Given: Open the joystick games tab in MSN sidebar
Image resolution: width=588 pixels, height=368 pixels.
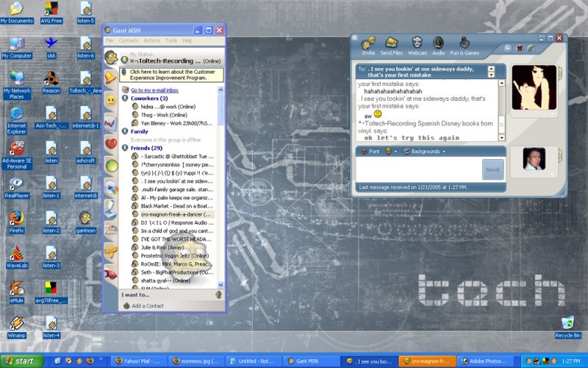Looking at the screenshot, I should click(111, 210).
